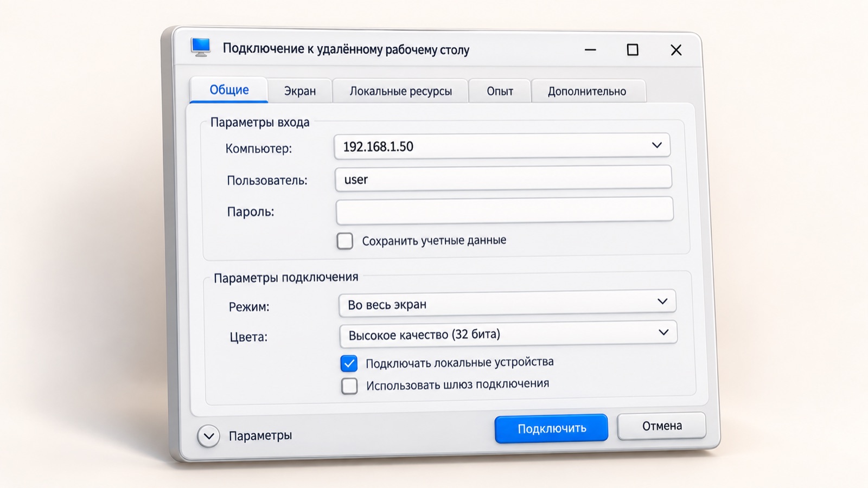This screenshot has height=488, width=868.
Task: Click the 'Пользователь:' field label
Action: (267, 181)
